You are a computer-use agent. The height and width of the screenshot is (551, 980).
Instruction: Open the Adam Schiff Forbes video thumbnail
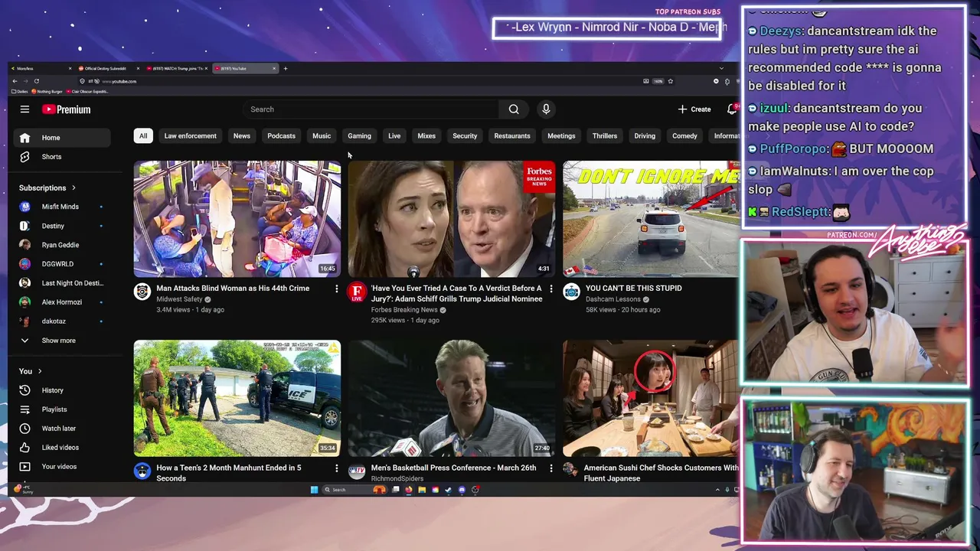coord(452,219)
